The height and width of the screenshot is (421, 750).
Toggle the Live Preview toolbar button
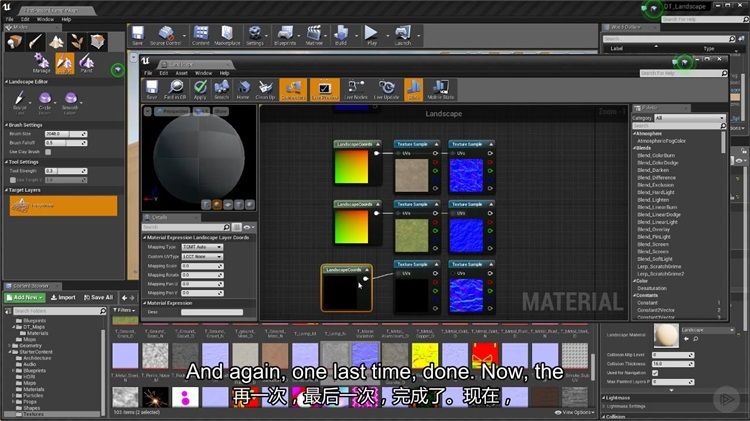pos(325,89)
